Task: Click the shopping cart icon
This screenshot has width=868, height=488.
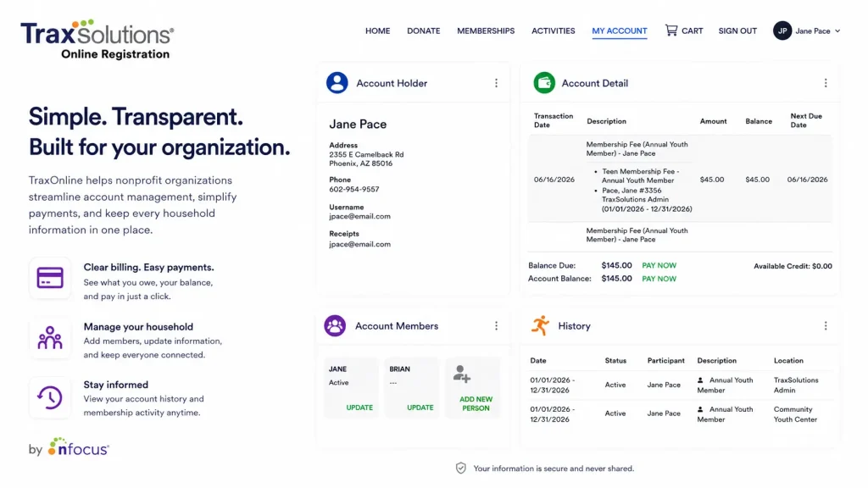Action: 671,30
